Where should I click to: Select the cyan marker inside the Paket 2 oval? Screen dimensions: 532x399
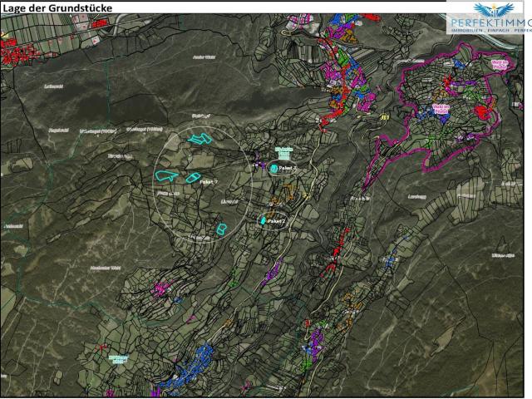coord(264,221)
